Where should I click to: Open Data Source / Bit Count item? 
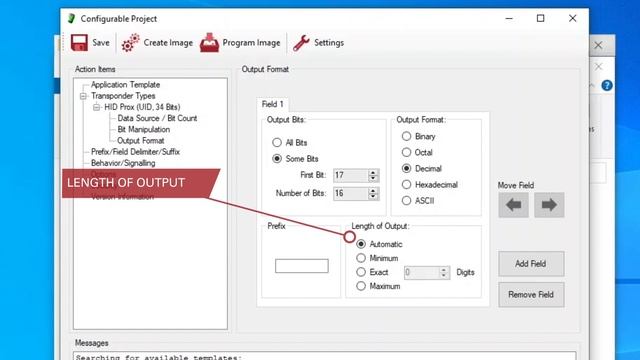pyautogui.click(x=157, y=118)
